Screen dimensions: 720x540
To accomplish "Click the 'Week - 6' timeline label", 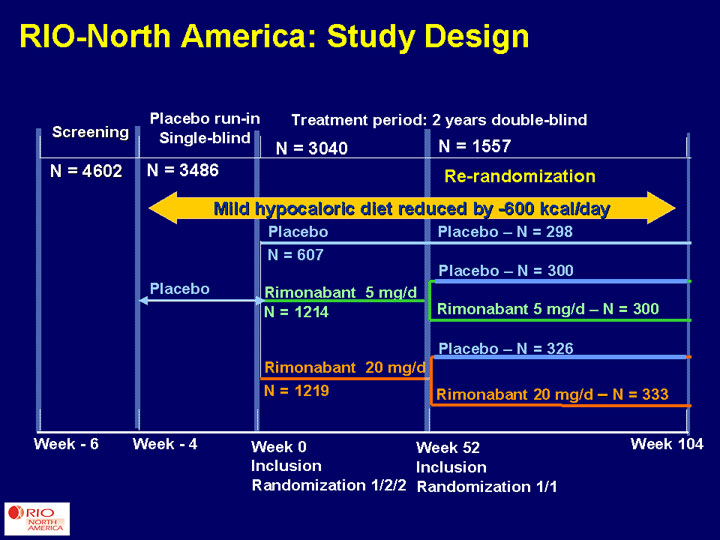I will 66,444.
